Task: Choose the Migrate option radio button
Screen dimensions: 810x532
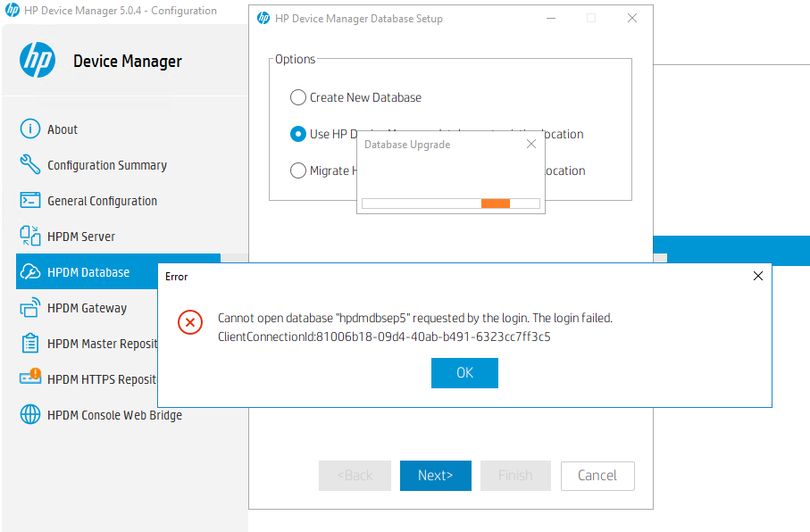Action: pyautogui.click(x=297, y=170)
